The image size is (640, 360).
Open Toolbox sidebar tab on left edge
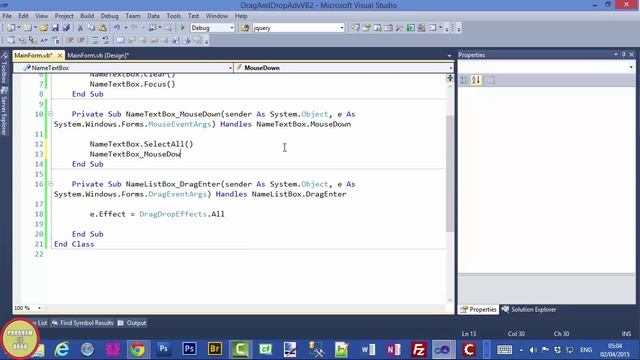click(x=4, y=69)
